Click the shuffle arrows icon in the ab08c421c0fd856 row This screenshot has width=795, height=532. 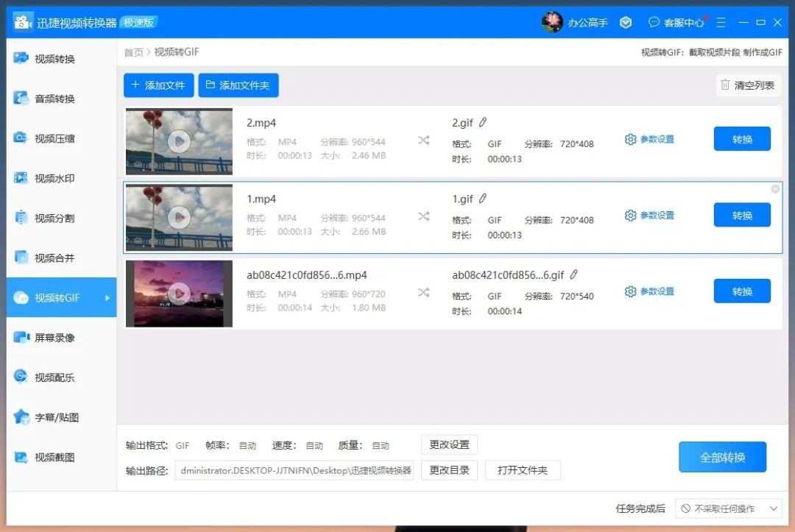424,292
